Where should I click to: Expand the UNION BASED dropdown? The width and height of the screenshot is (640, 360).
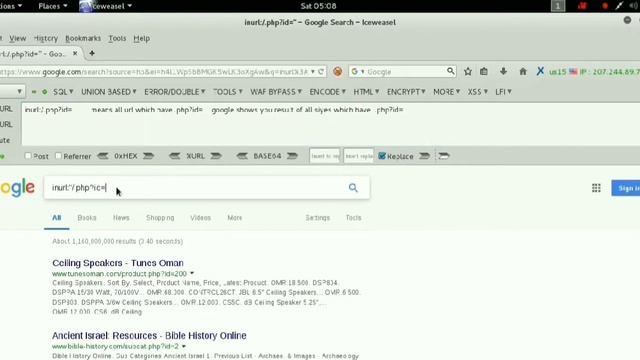109,92
